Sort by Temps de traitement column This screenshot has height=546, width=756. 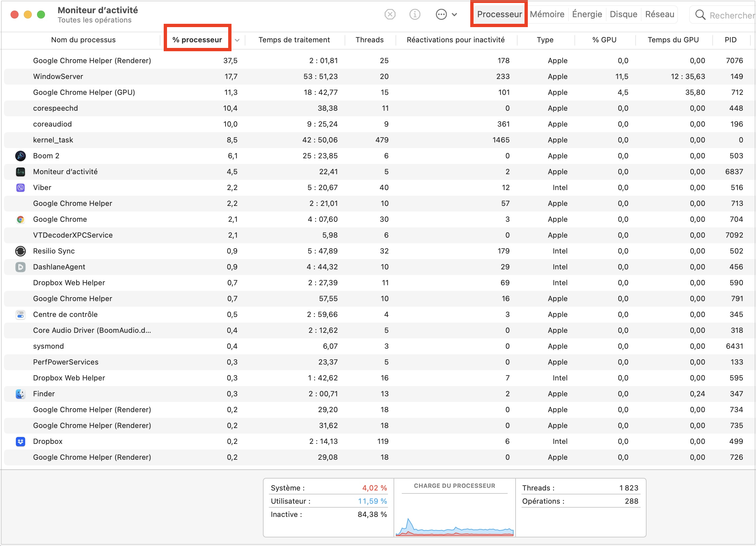click(x=294, y=40)
